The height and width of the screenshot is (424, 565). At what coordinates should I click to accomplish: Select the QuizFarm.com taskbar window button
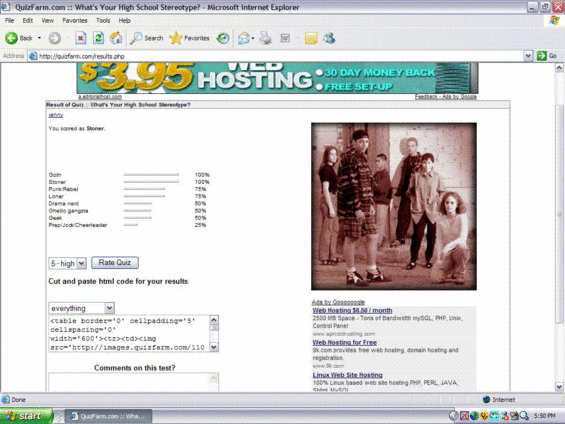click(108, 416)
